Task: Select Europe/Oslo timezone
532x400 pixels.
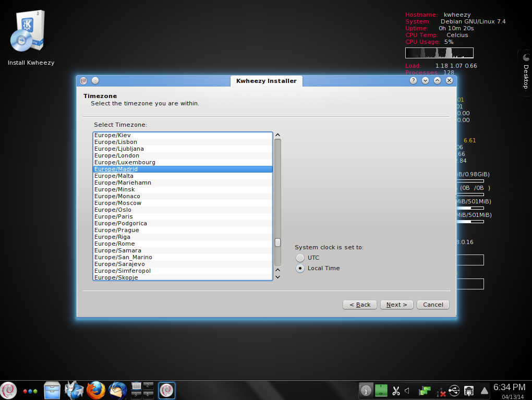Action: [x=183, y=210]
